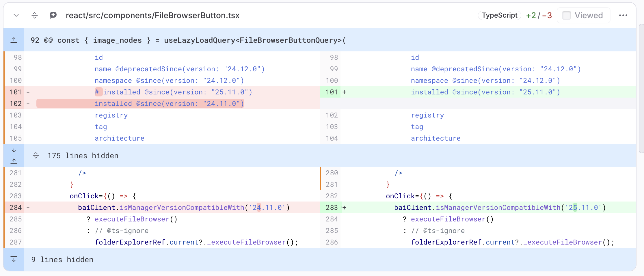Expand lines above hunk at line 92
644x276 pixels.
tap(14, 40)
